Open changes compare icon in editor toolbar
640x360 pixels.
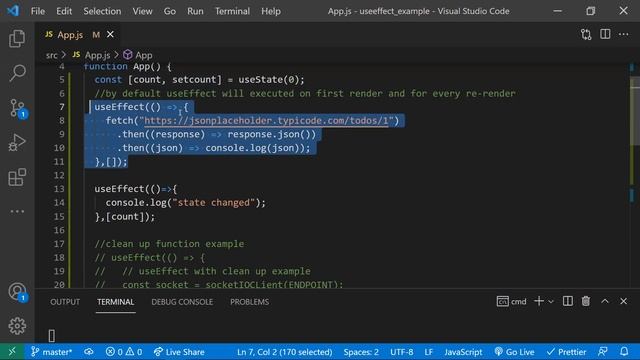click(586, 35)
